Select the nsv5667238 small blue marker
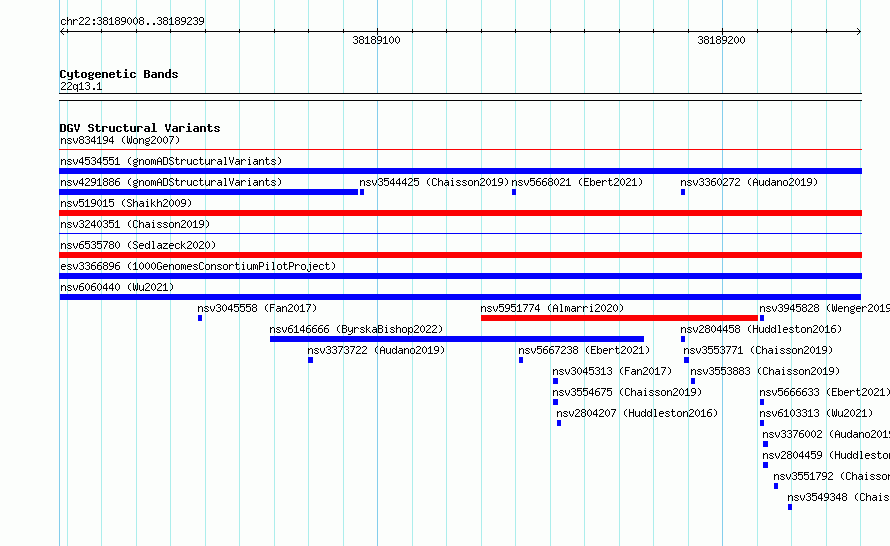Viewport: 890px width, 546px height. click(520, 360)
